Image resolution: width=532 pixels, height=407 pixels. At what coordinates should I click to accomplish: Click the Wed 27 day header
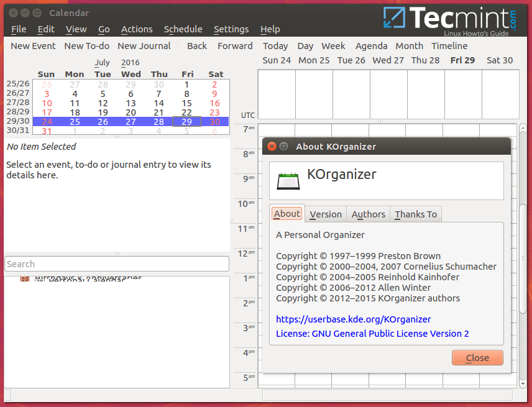(388, 60)
